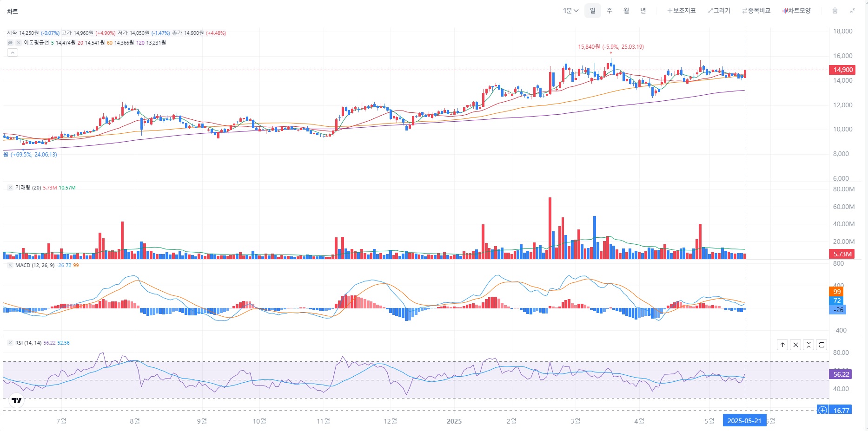Click the 저가 14,050원 low price text

click(133, 33)
